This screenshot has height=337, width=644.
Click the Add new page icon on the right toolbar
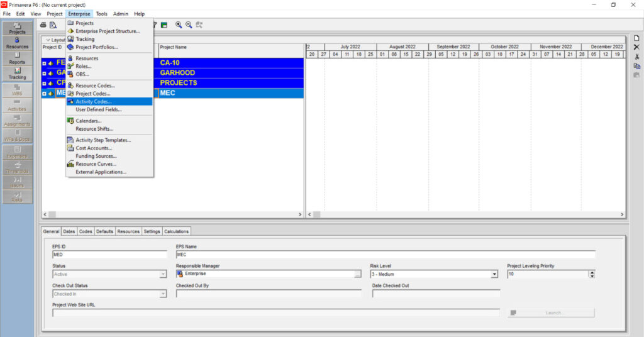click(636, 38)
